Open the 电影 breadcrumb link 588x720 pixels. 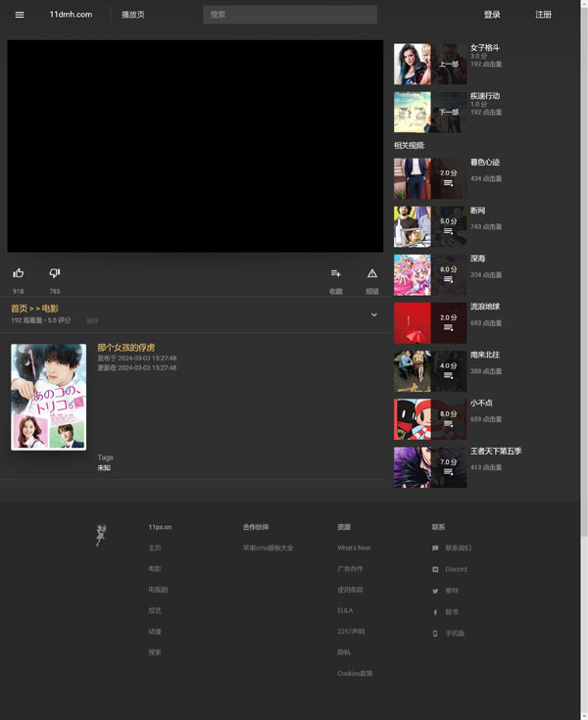coord(50,309)
